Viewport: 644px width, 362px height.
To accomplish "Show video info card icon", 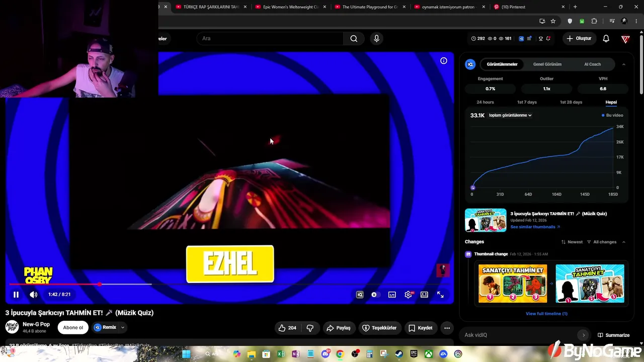I will [x=444, y=61].
